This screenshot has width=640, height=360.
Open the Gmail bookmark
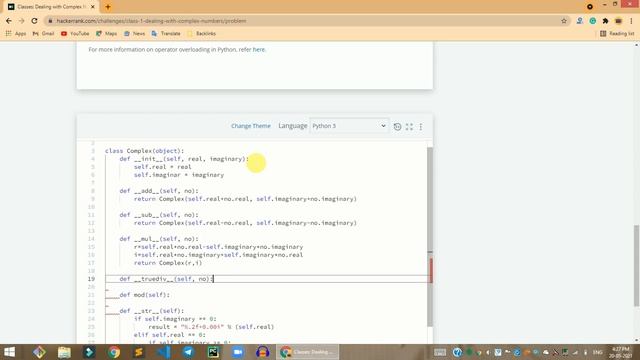[x=43, y=33]
